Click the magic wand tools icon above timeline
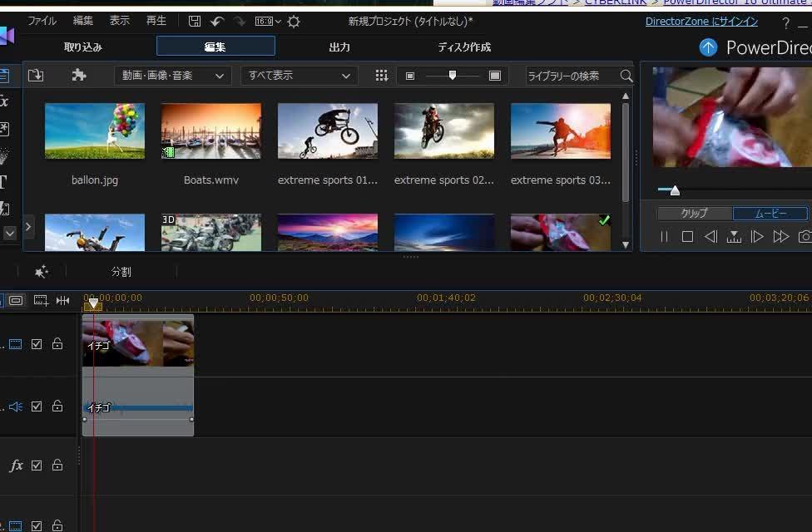Screen dimensions: 812x532 (x=42, y=272)
